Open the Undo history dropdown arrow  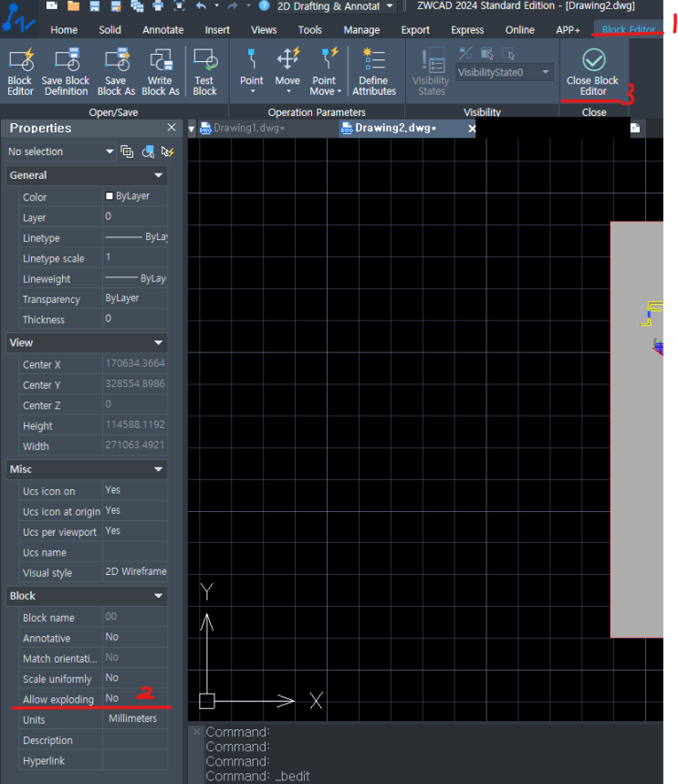[x=216, y=5]
